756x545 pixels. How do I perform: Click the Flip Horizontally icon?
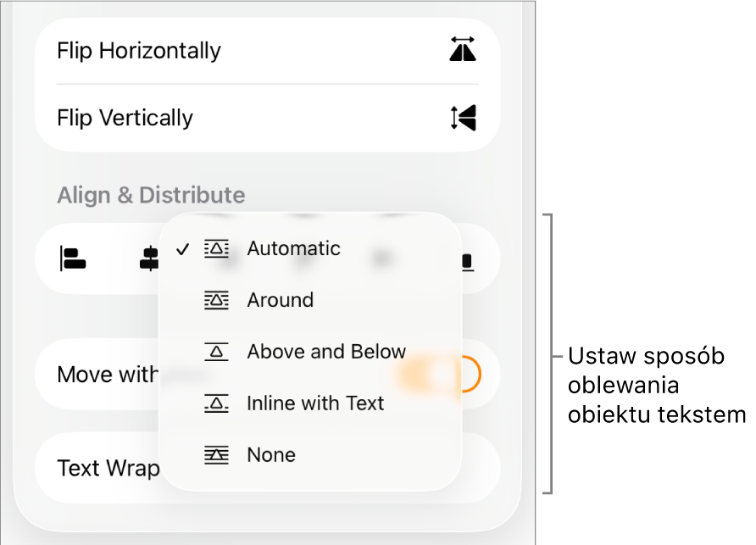click(x=463, y=49)
